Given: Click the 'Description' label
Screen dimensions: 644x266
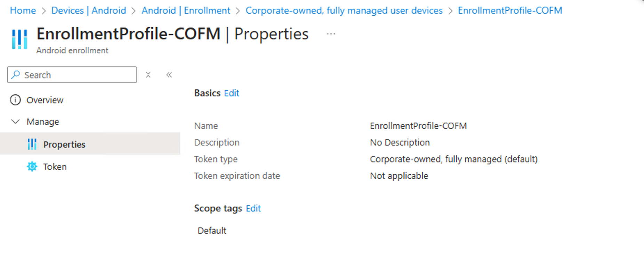Looking at the screenshot, I should tap(217, 142).
